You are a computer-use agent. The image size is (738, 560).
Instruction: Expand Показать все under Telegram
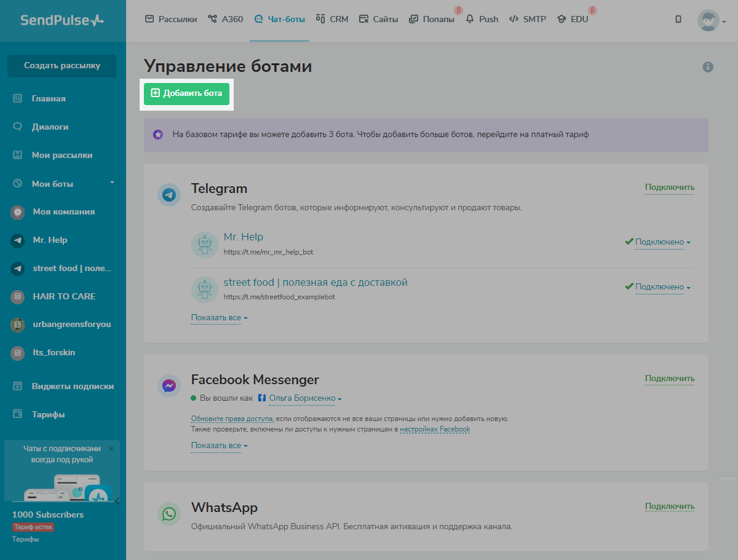pos(220,318)
